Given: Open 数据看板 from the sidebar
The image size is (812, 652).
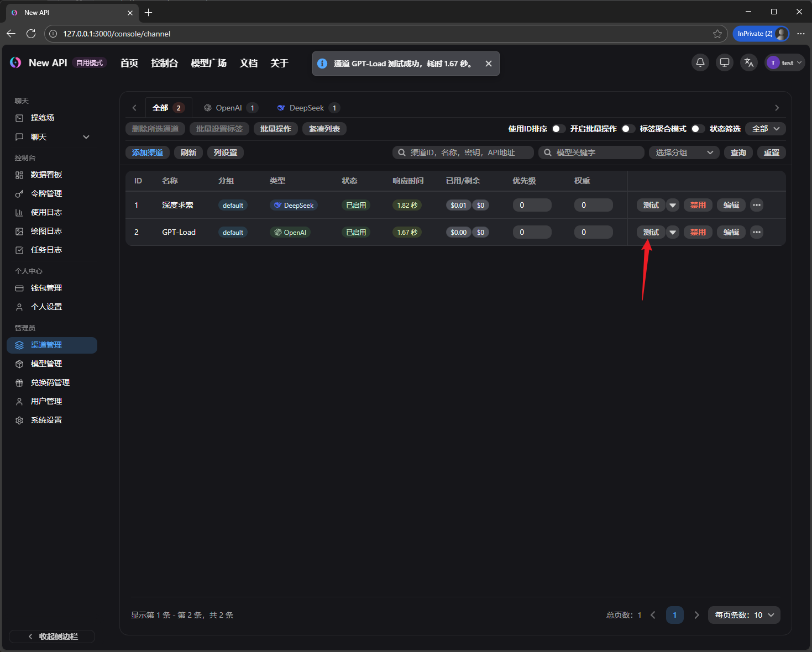Looking at the screenshot, I should tap(46, 175).
